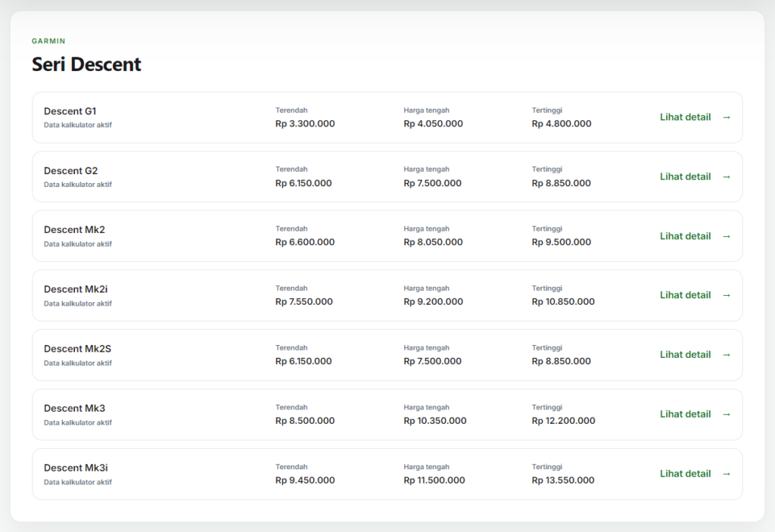
Task: Select the Descent Mk2i model name
Action: [x=76, y=289]
